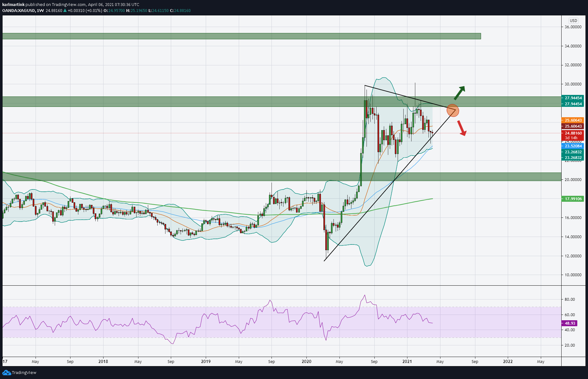Click the teal up-triangle change indicator in header
Viewport: 588px width, 379px height.
click(x=65, y=10)
